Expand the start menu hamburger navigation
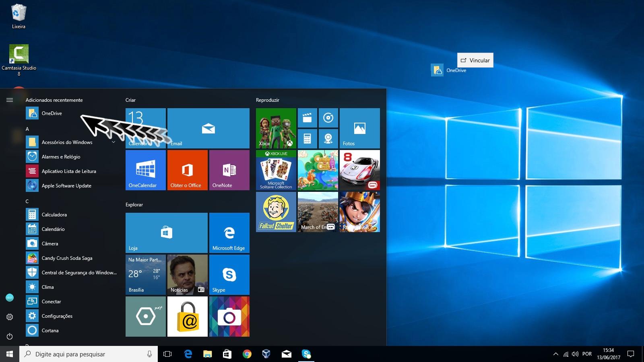Viewport: 644px width, 362px height. point(10,100)
